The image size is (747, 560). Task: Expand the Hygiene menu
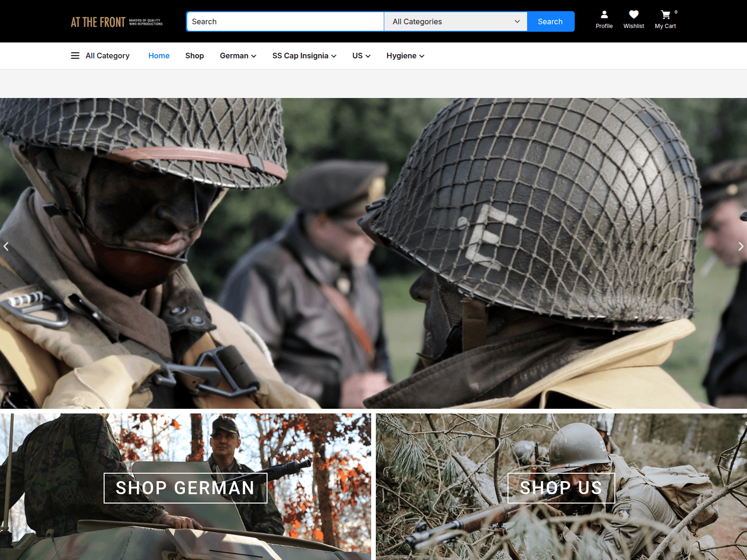(x=405, y=56)
